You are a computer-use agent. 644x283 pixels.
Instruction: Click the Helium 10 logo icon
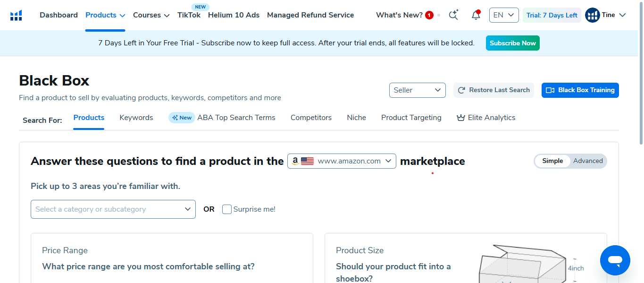pos(16,15)
